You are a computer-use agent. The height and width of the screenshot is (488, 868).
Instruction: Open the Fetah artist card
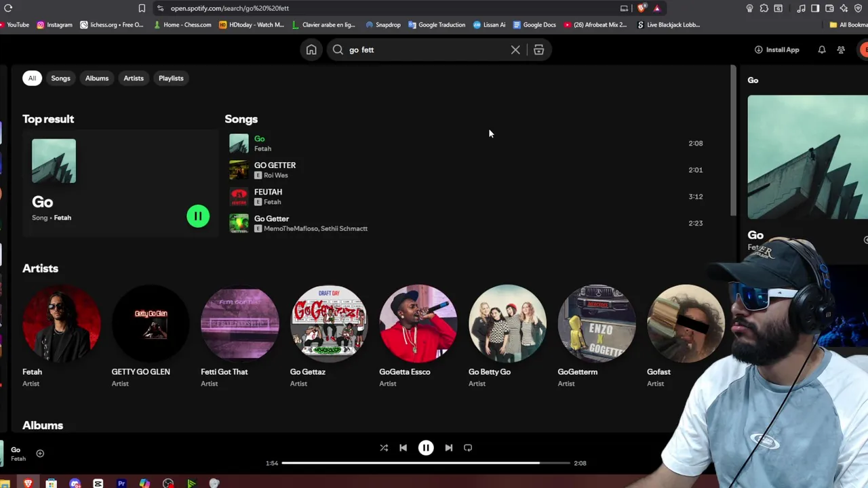[x=61, y=336]
